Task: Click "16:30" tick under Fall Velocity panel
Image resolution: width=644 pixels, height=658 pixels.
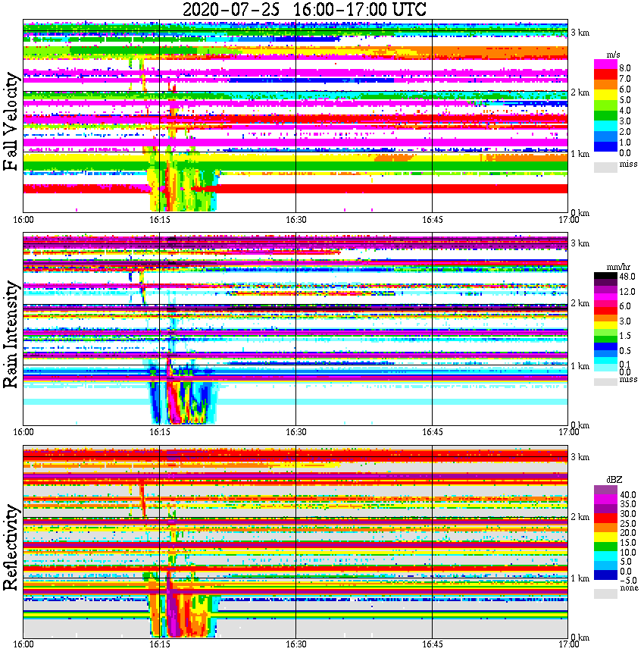Action: [x=295, y=220]
